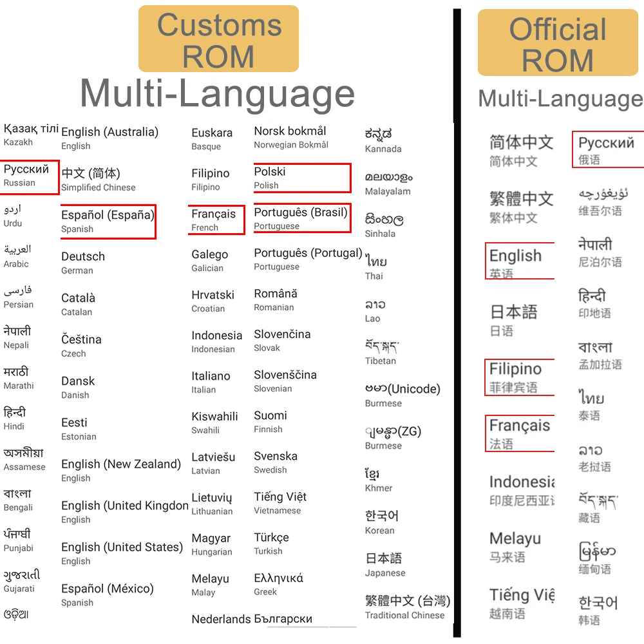Select the Assamese language entry
The width and height of the screenshot is (644, 644).
click(x=24, y=460)
